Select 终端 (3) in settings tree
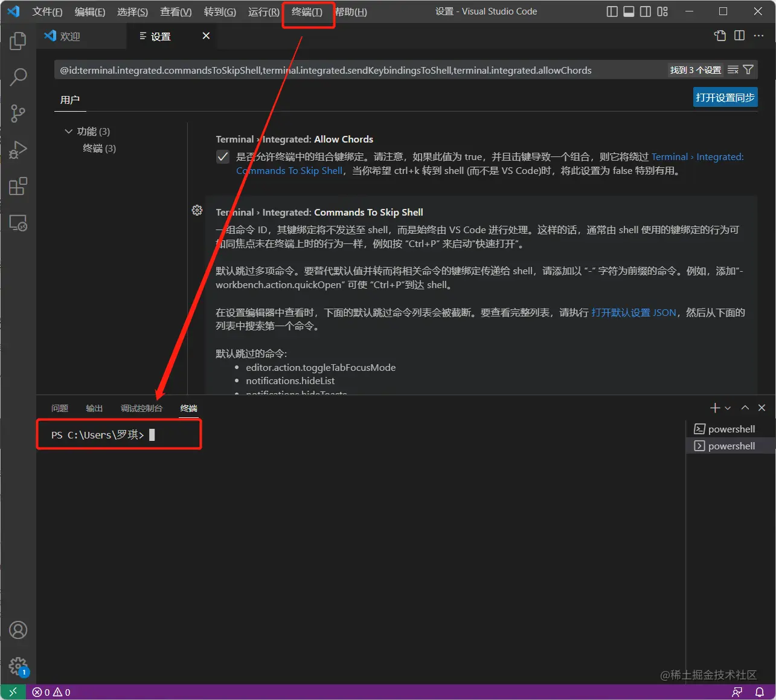The width and height of the screenshot is (776, 700). tap(99, 149)
